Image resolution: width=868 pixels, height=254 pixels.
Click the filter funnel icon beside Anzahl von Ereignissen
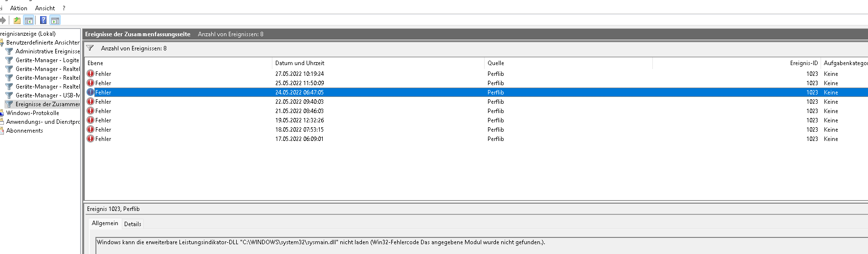[90, 48]
